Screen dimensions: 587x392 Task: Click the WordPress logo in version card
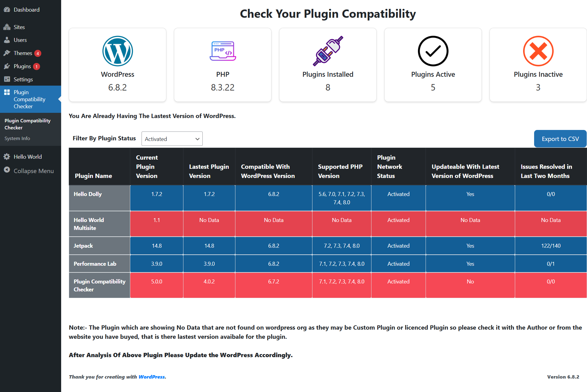coord(117,51)
